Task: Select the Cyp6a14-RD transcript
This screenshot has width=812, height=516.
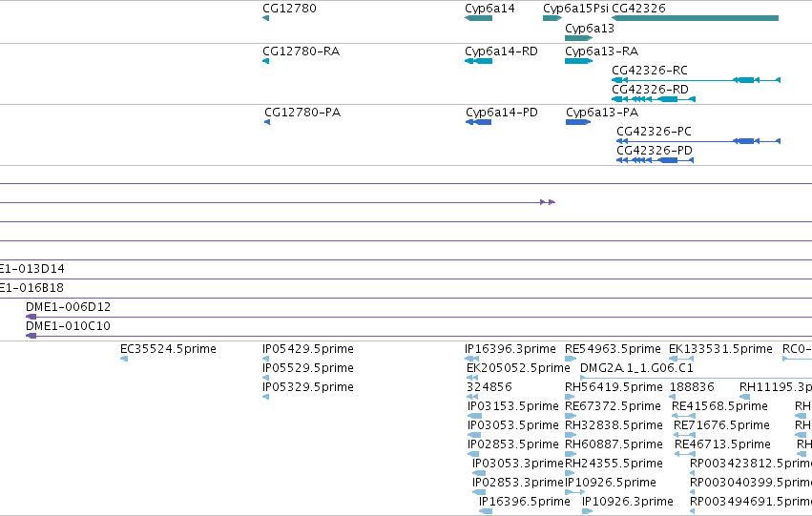Action: click(478, 61)
